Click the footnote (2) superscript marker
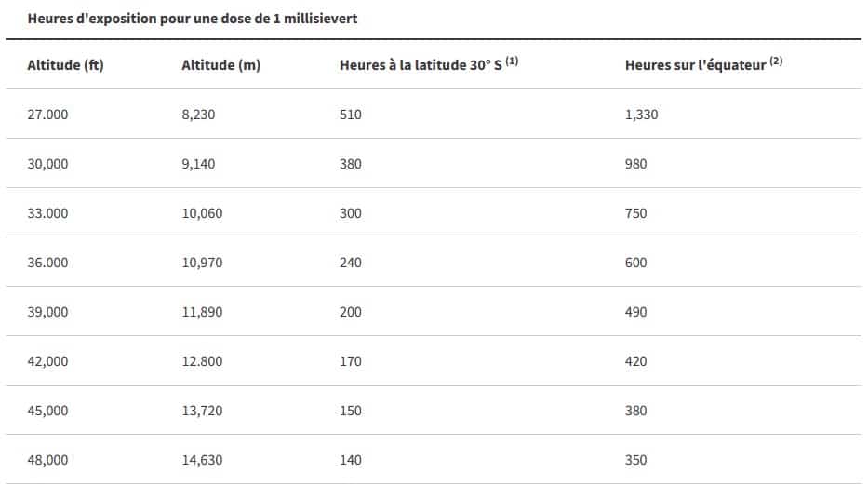Image resolution: width=868 pixels, height=487 pixels. coord(776,61)
